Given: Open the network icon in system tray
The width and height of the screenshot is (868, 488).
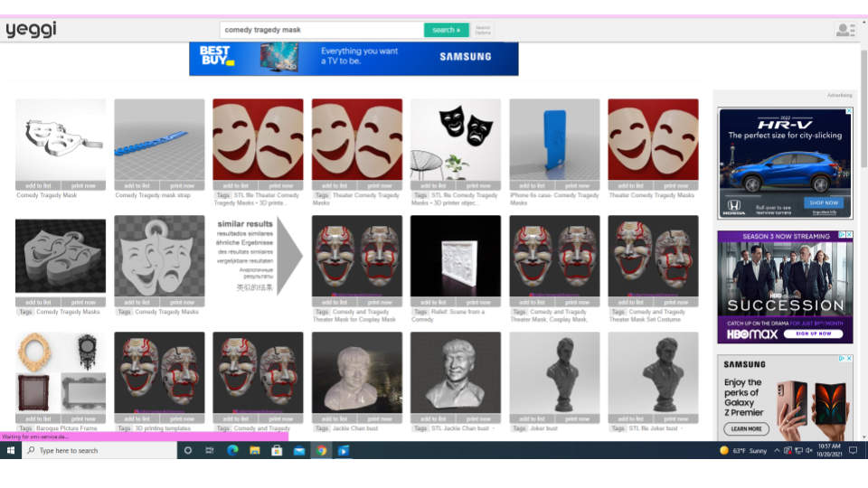Looking at the screenshot, I should 798,450.
